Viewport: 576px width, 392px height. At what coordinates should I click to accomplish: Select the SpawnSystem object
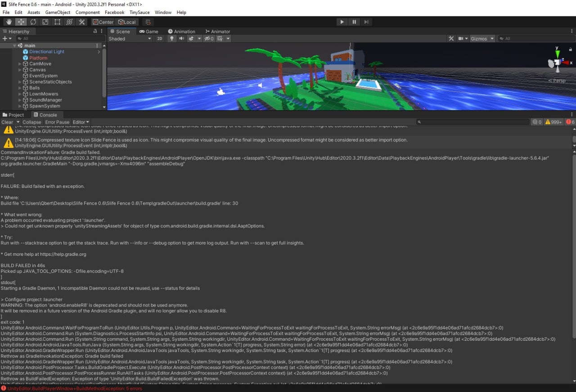point(45,106)
